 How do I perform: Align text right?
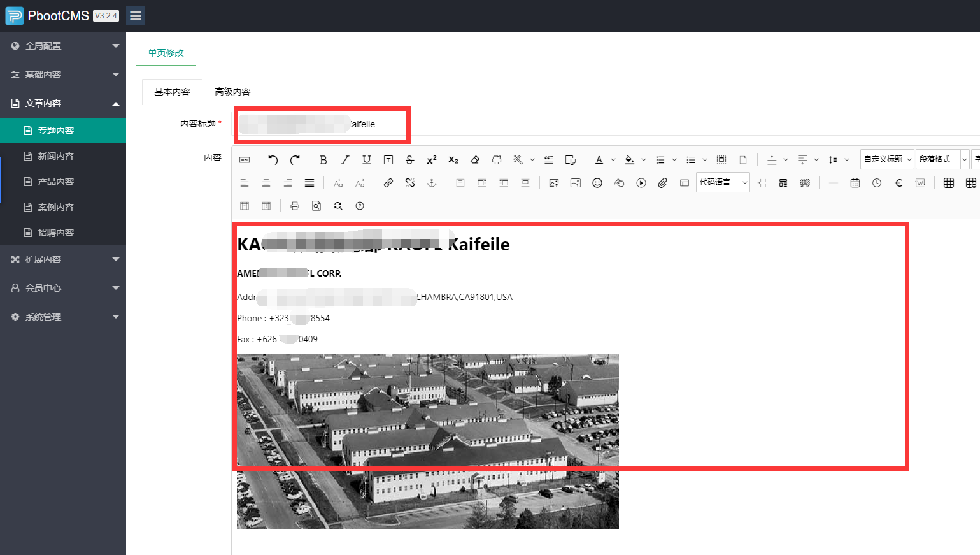tap(288, 183)
